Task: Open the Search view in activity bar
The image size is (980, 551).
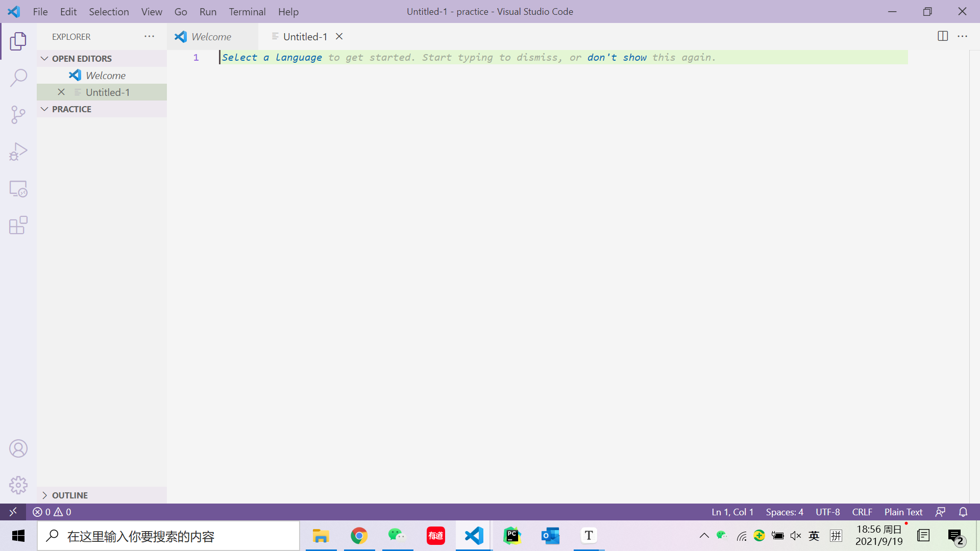Action: click(18, 78)
